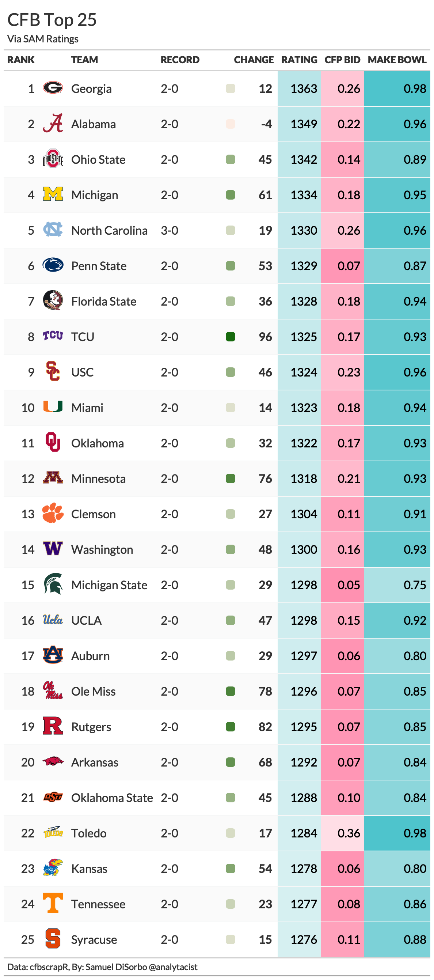Click the Ohio State logo
Image resolution: width=434 pixels, height=980 pixels.
pyautogui.click(x=53, y=159)
